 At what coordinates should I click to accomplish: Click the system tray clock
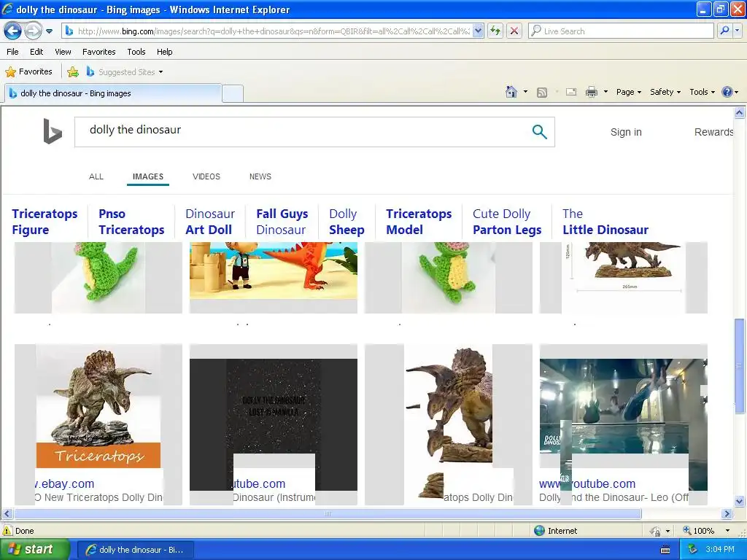(719, 550)
